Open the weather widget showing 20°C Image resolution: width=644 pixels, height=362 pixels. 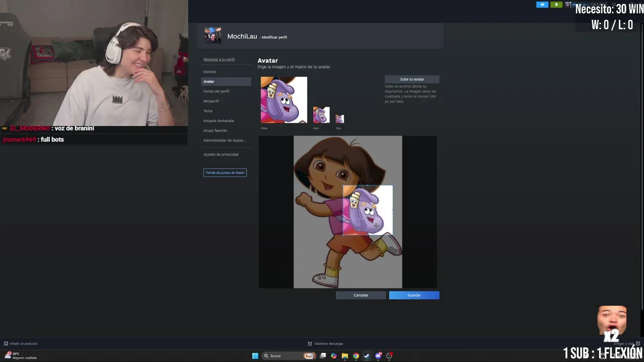(21, 356)
